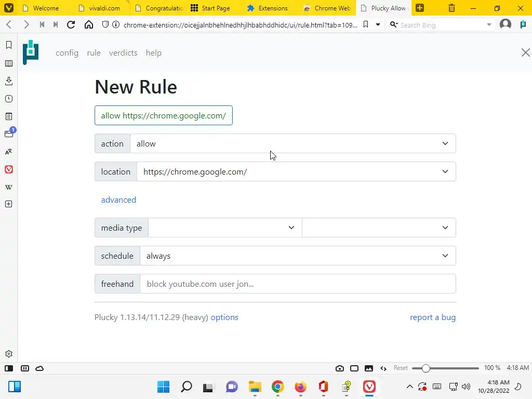Show site info icon
The width and height of the screenshot is (532, 399).
pos(116,24)
